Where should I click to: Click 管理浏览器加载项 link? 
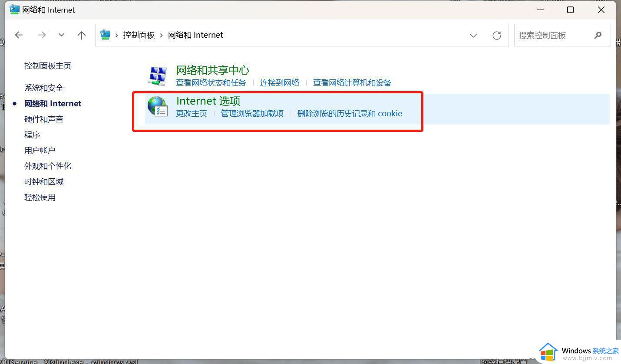click(x=252, y=113)
